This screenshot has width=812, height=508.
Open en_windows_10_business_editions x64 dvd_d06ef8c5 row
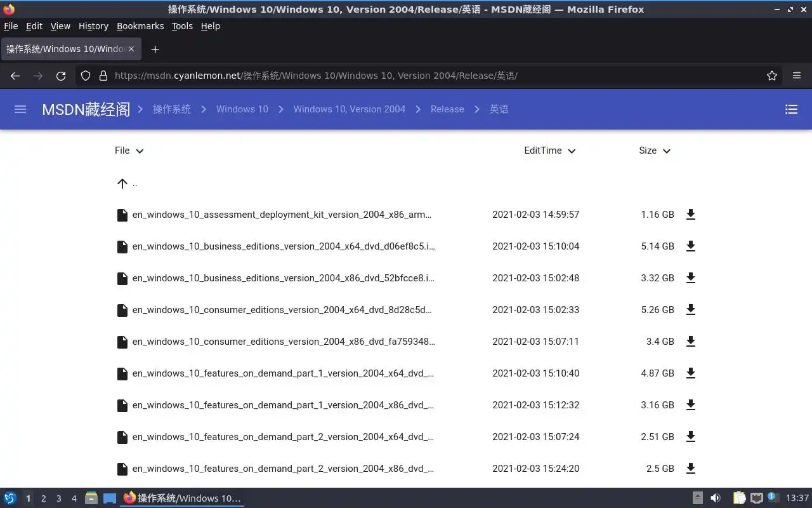tap(406, 246)
